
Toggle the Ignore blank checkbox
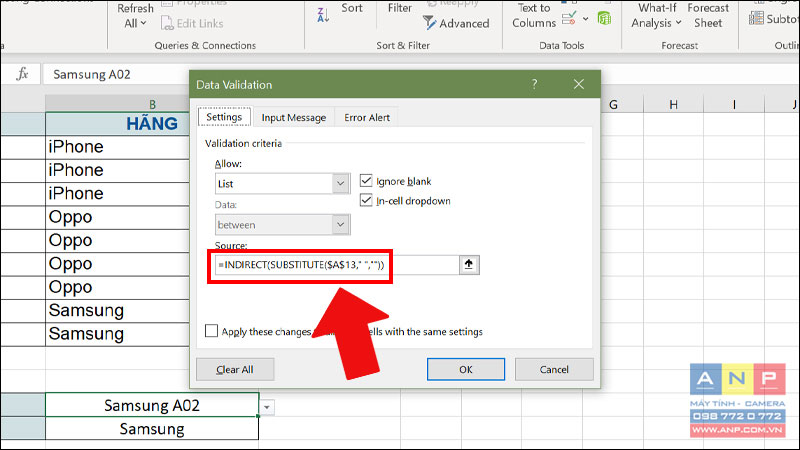pos(366,181)
